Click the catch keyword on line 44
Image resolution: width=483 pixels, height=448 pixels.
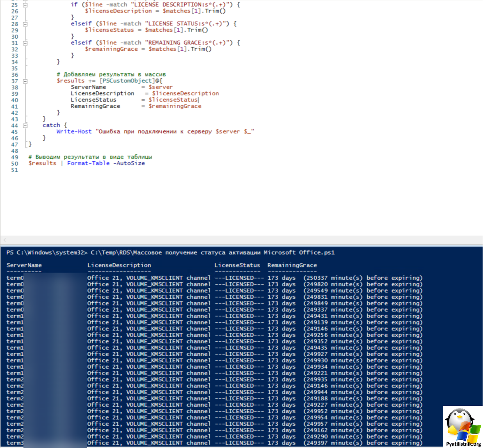click(x=51, y=125)
